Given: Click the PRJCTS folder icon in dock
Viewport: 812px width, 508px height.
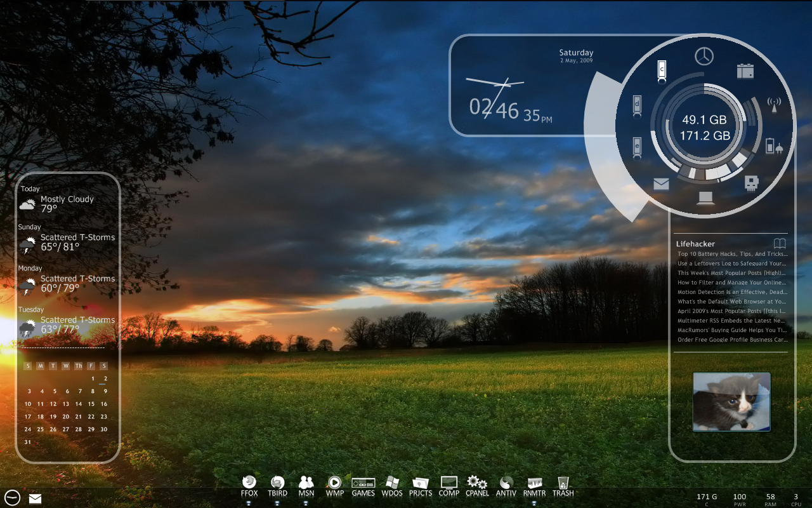Looking at the screenshot, I should pos(420,483).
